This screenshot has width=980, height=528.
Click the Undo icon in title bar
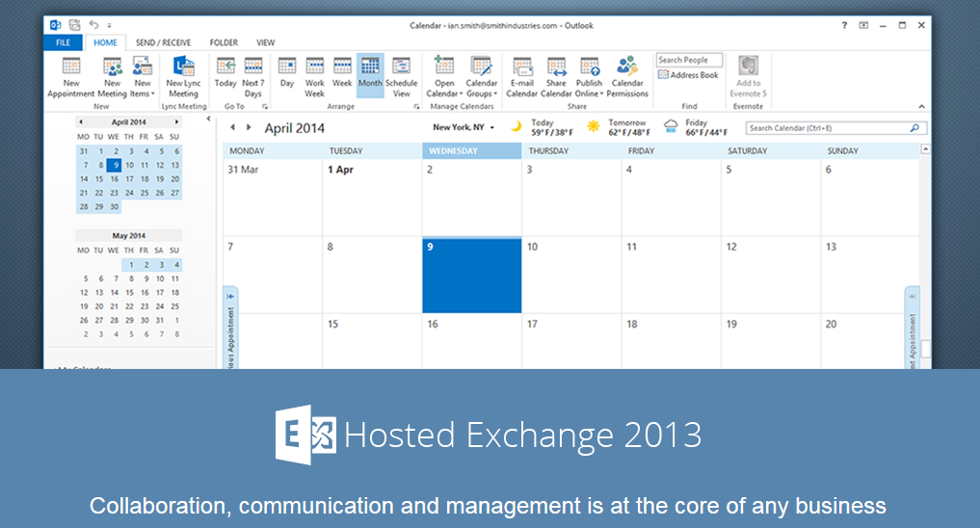(93, 25)
